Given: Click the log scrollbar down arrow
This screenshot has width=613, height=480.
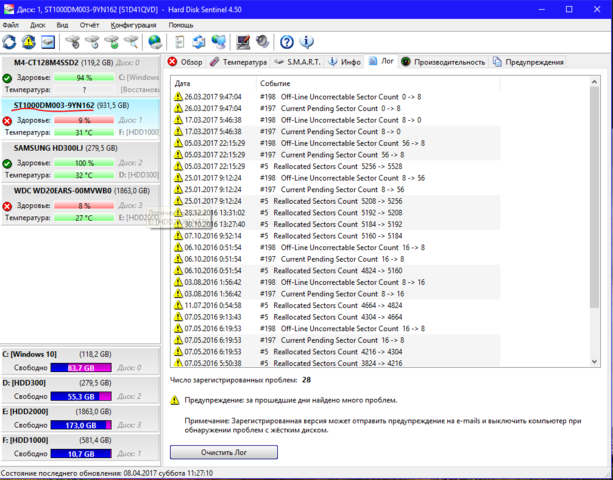Looking at the screenshot, I should pyautogui.click(x=595, y=362).
